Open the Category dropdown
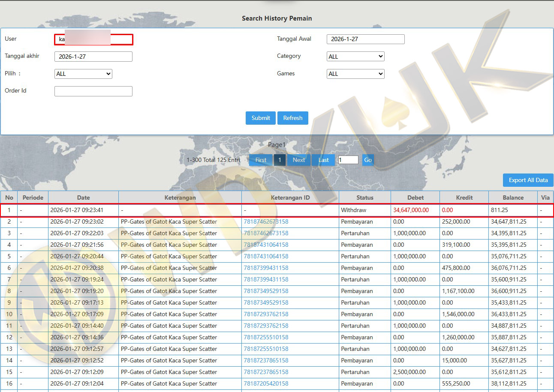 [355, 57]
